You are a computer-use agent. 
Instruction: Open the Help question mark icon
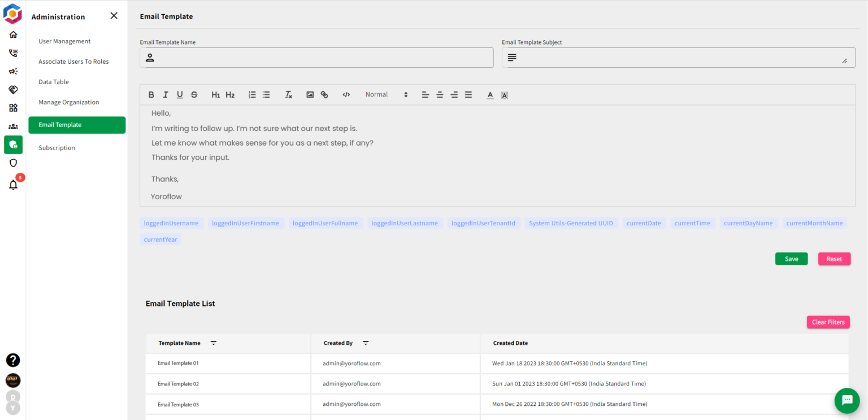(x=12, y=360)
